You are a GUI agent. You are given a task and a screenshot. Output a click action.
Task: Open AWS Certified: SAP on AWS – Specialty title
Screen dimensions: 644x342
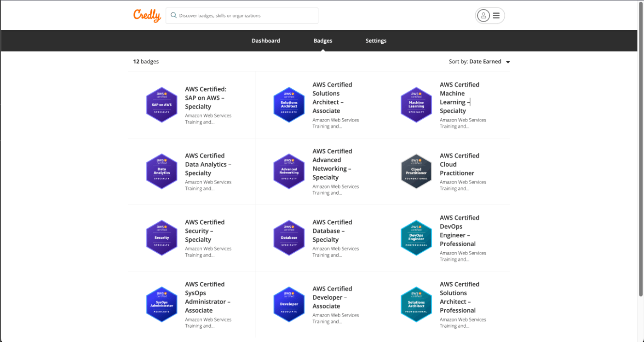pos(206,98)
